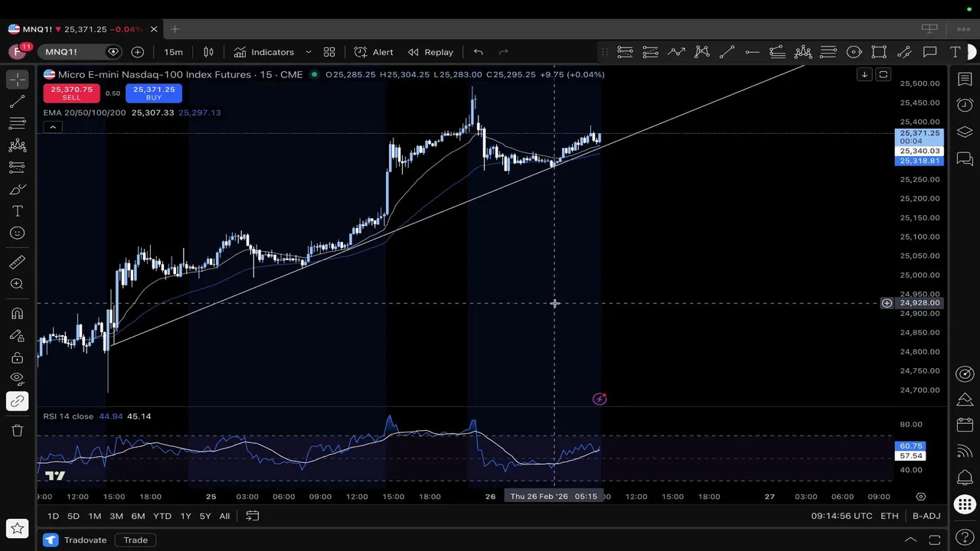Viewport: 980px width, 551px height.
Task: Open the patterns tool group
Action: [x=17, y=145]
